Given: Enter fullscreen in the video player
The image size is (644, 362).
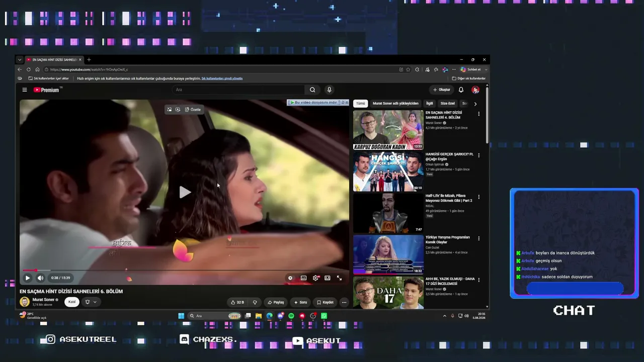Looking at the screenshot, I should (x=339, y=278).
